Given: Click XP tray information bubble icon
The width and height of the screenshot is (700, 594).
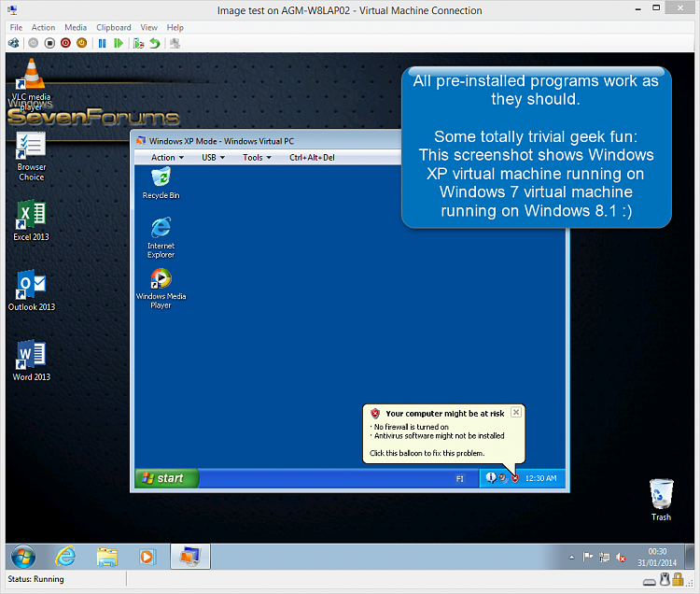Looking at the screenshot, I should pos(491,478).
